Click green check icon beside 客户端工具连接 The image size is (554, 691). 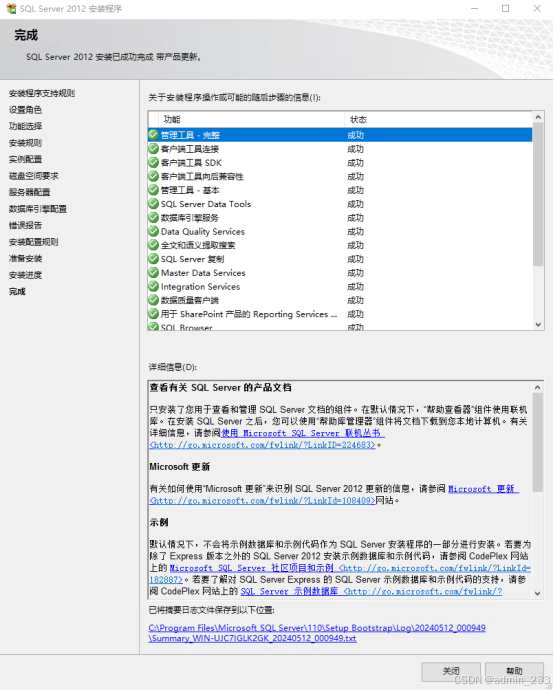point(153,149)
